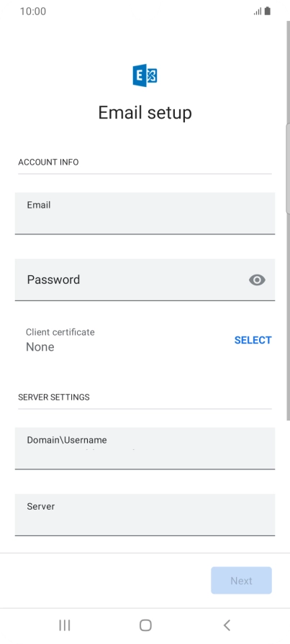Tap the Email setup heading
This screenshot has width=290, height=644.
145,113
